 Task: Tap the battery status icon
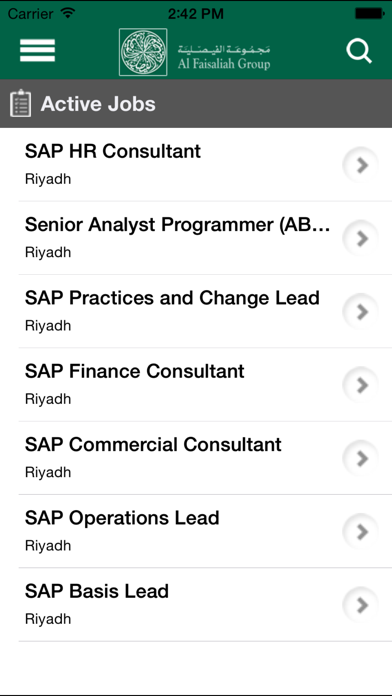(369, 13)
